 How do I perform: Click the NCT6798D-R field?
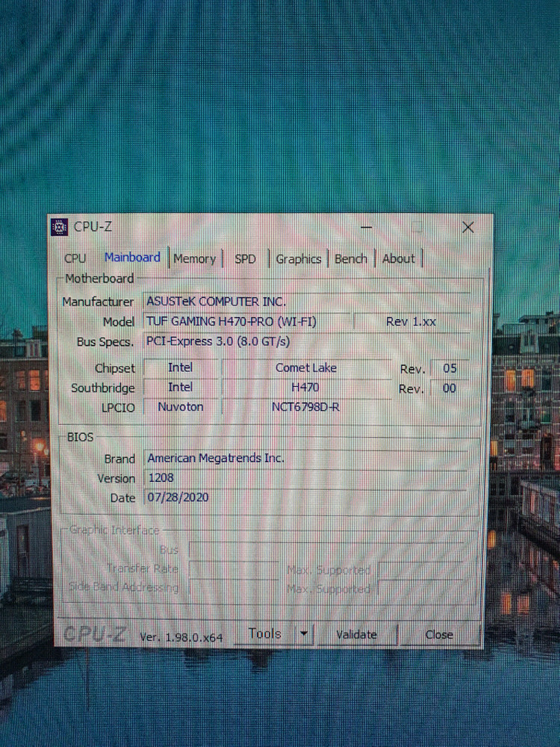[305, 407]
